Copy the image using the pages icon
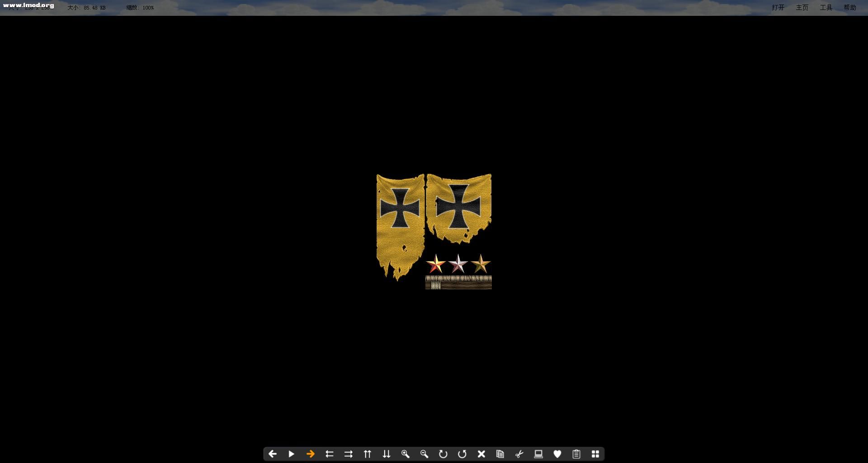The image size is (868, 463). point(500,454)
